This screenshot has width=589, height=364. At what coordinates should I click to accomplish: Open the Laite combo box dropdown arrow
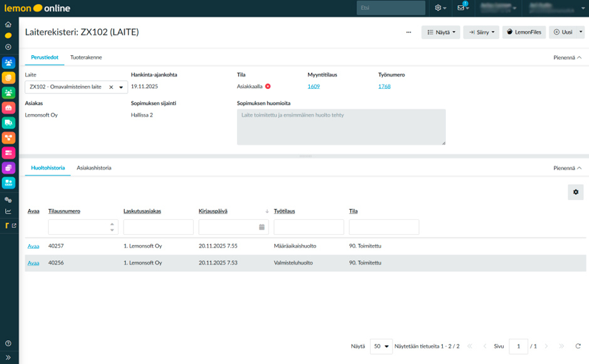121,87
